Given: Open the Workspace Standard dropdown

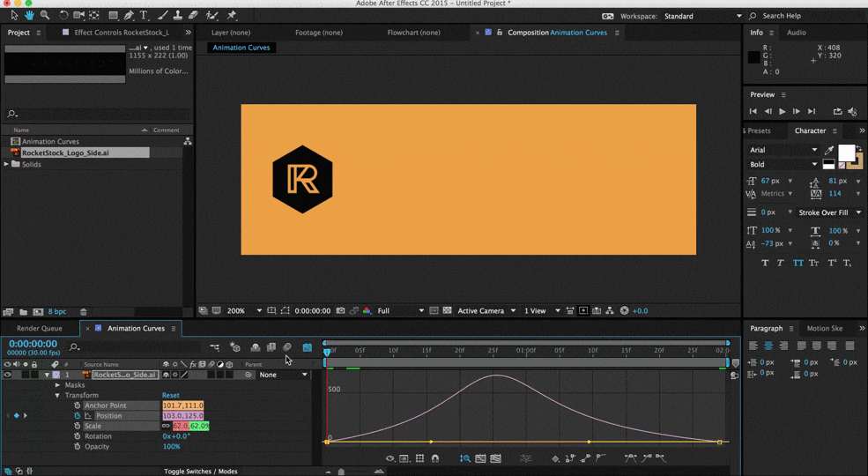Looking at the screenshot, I should point(702,16).
